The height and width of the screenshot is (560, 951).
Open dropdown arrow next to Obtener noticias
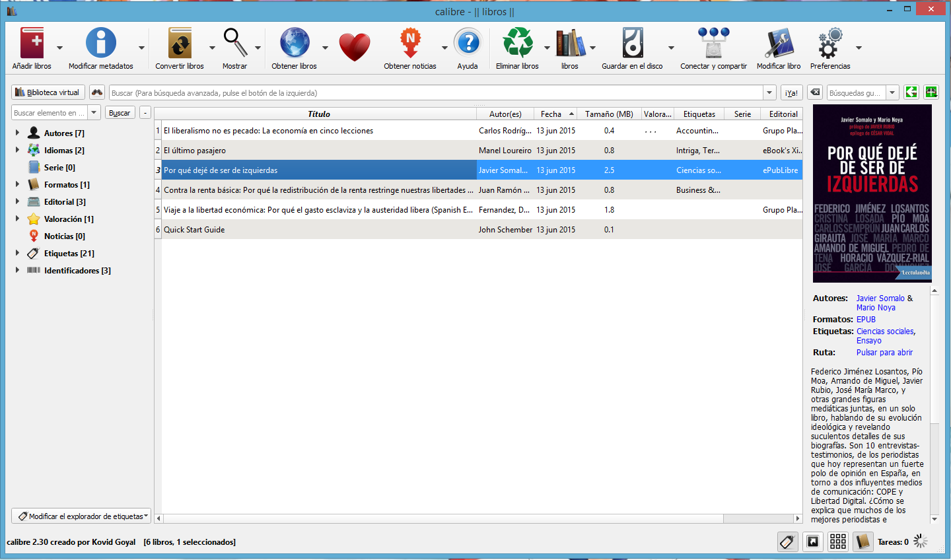pos(444,48)
